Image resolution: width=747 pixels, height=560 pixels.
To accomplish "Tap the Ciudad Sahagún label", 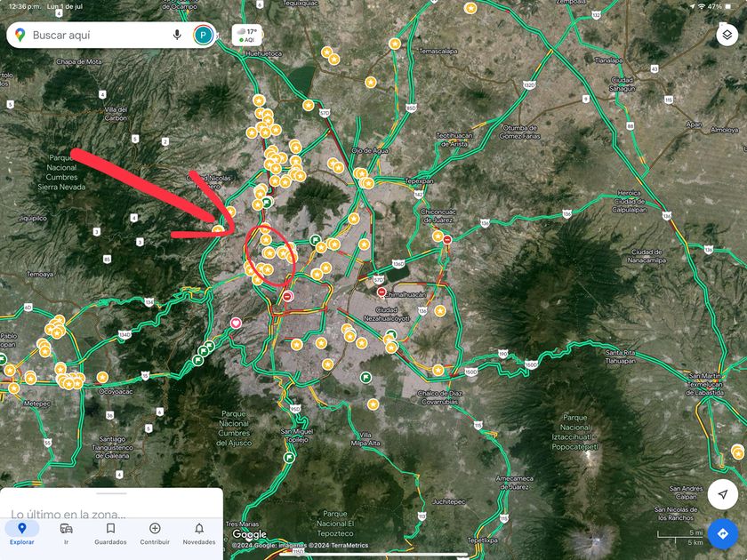I will tap(622, 84).
